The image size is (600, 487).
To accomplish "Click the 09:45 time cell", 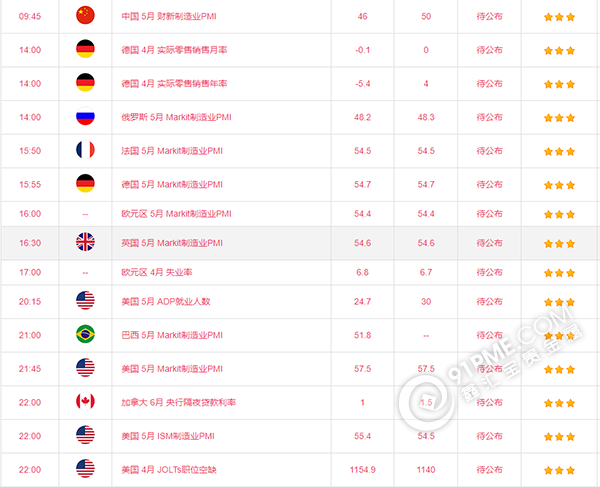I will coord(30,16).
